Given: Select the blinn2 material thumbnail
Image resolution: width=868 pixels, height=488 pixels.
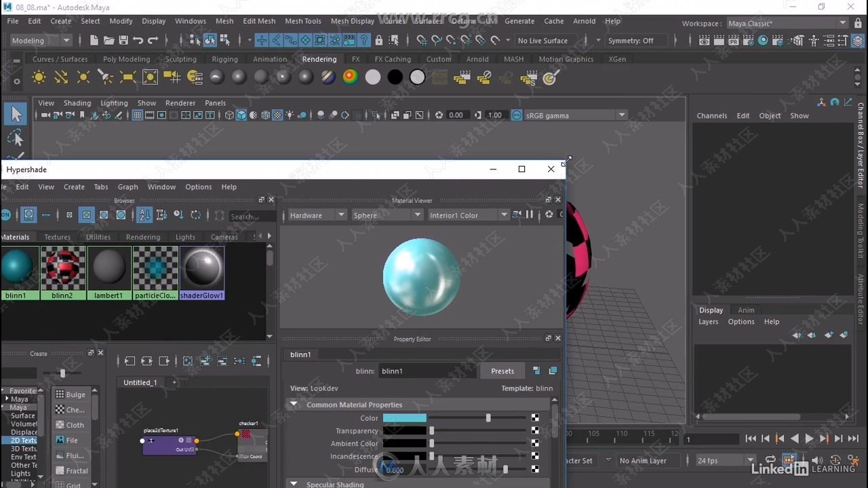Looking at the screenshot, I should tap(62, 272).
